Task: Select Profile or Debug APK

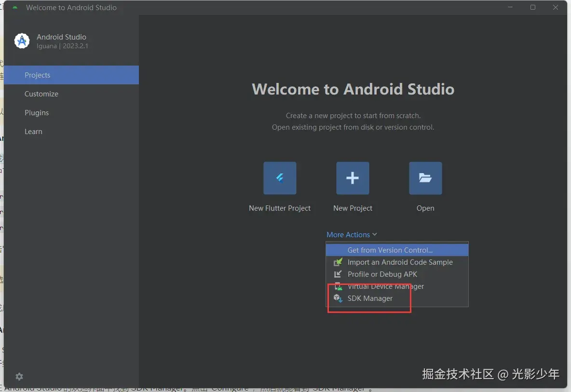Action: (x=397, y=274)
